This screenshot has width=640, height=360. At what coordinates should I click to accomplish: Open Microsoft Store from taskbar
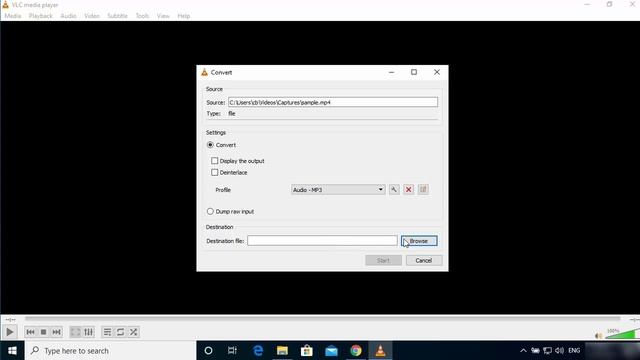coord(307,351)
